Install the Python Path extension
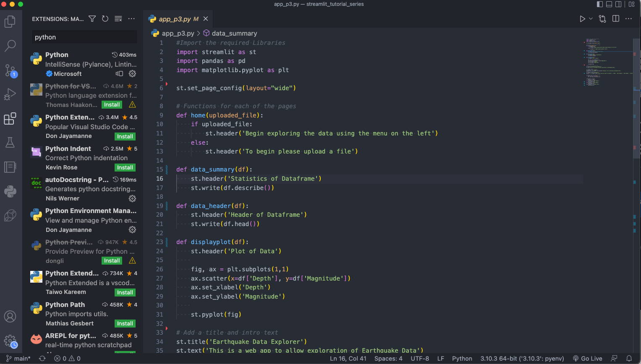The width and height of the screenshot is (641, 364). 125,323
